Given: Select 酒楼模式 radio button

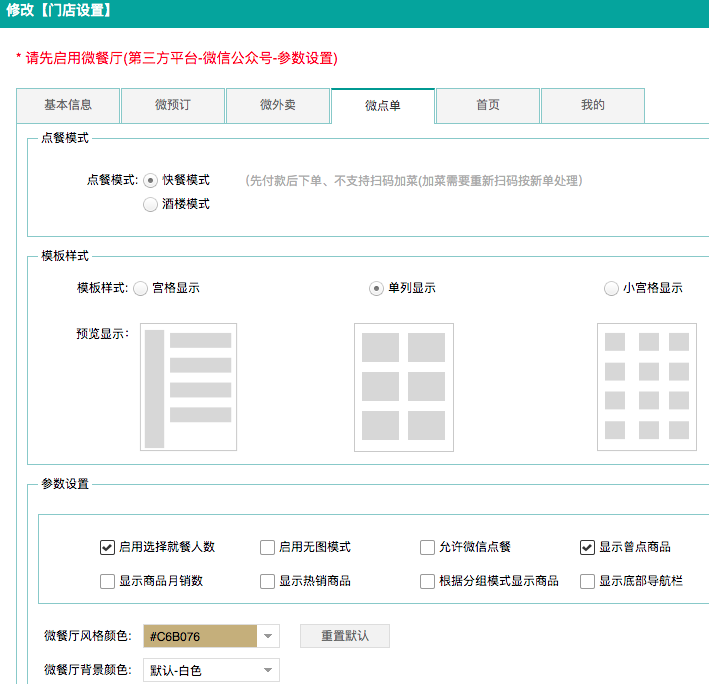Looking at the screenshot, I should tap(151, 204).
